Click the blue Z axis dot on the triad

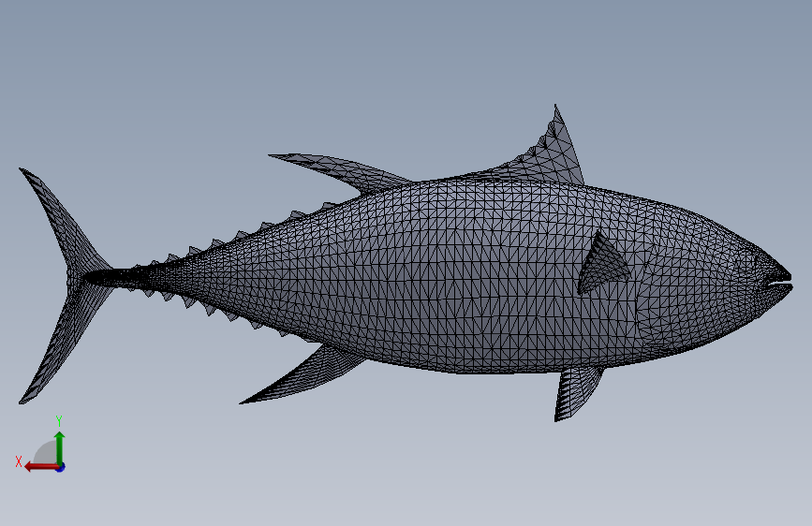coord(61,468)
